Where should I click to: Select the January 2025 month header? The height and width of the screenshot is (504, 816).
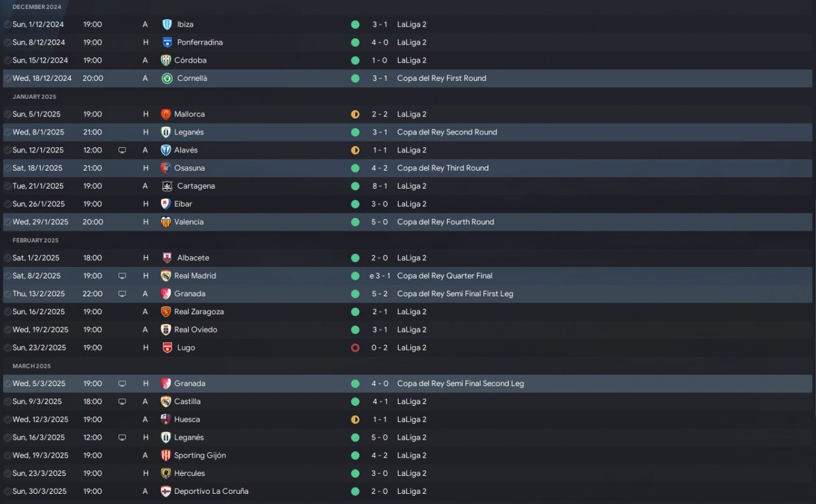[34, 97]
